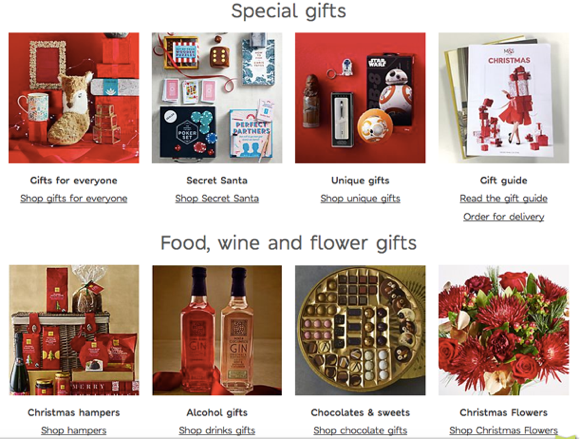Open the Christmas hampers picture
Viewport: 580px width, 439px height.
[x=74, y=330]
